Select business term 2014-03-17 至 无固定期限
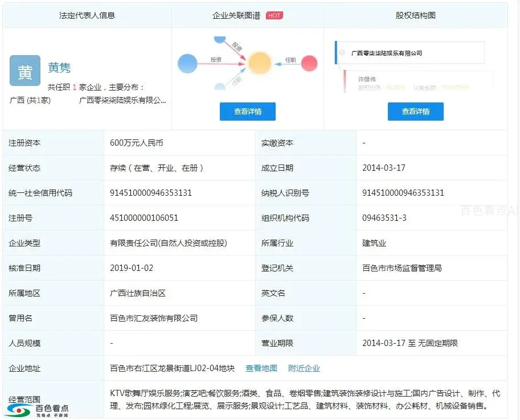Viewport: 520px width, 420px height. (x=410, y=343)
